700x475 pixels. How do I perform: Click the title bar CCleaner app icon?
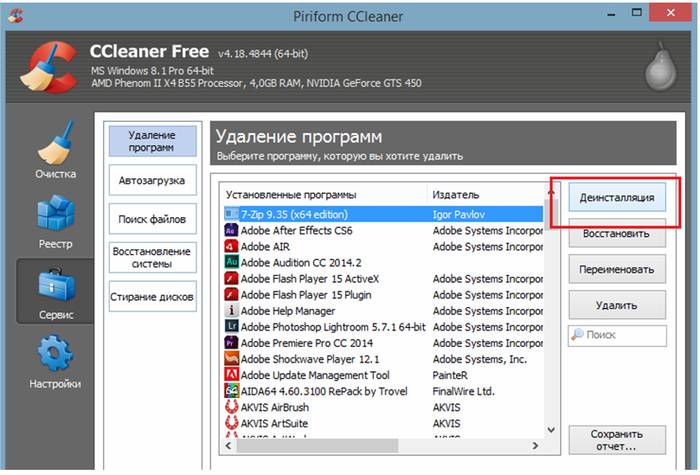point(16,16)
